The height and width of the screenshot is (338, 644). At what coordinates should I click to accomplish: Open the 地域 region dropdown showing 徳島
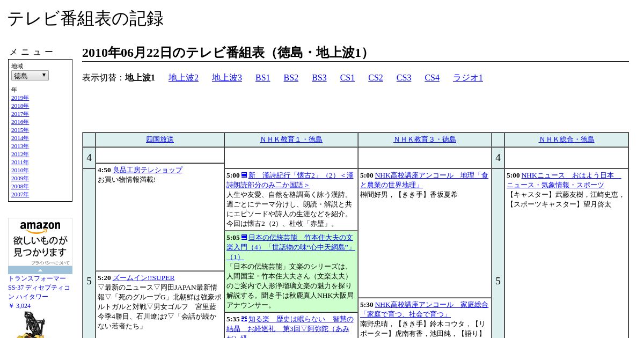(30, 76)
